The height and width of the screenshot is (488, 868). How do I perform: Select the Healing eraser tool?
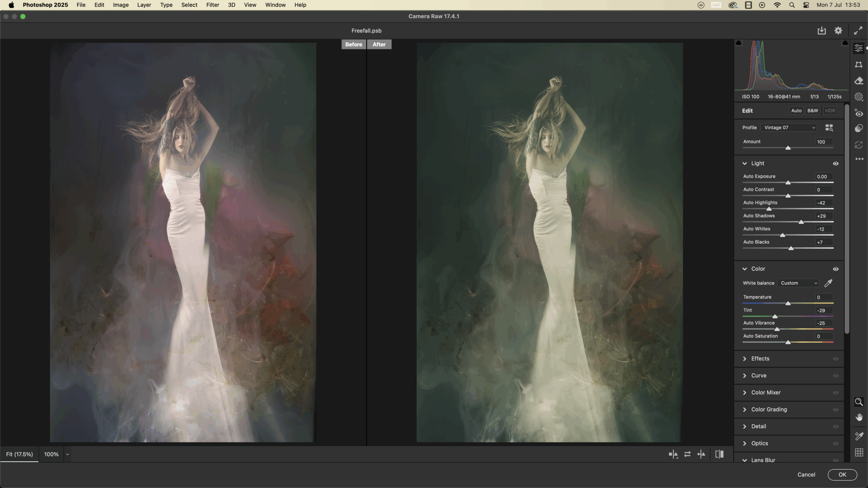tap(859, 81)
